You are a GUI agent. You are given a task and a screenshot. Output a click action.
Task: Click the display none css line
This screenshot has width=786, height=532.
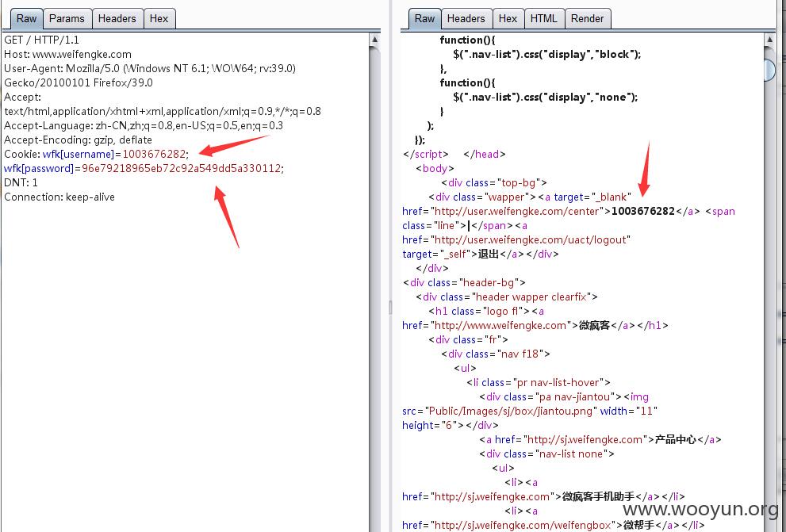546,98
